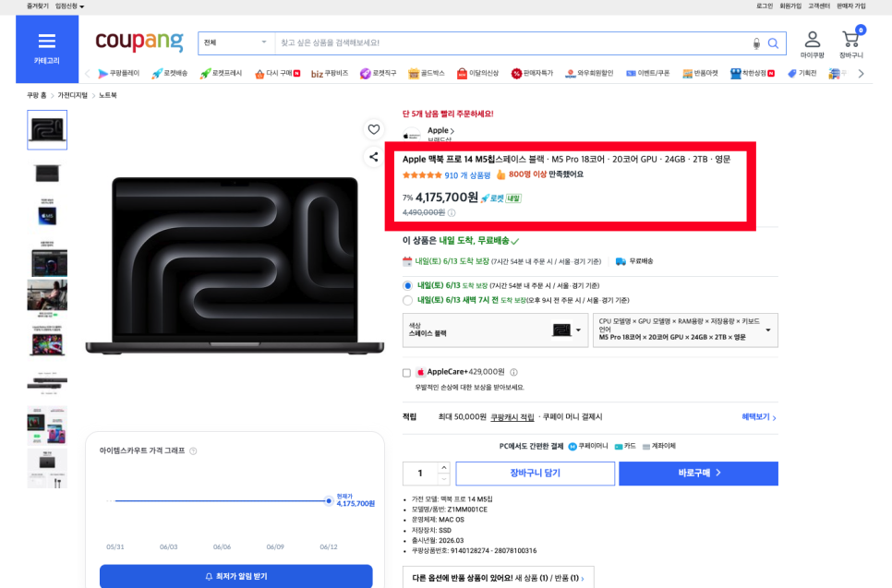892x588 pixels.
Task: Open biz 쿠팡비즈 shortcut
Action: coord(330,73)
